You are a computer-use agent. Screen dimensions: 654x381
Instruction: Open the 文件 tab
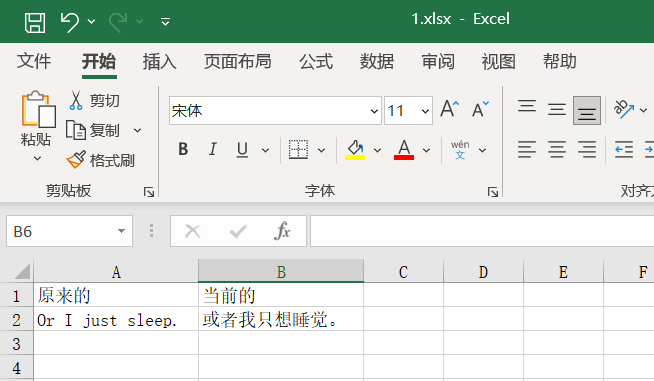[34, 62]
